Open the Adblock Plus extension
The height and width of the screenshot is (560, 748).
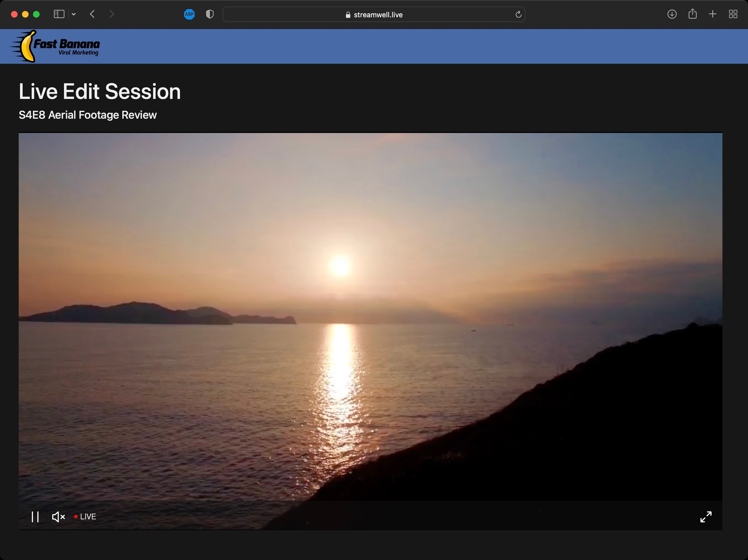coord(189,14)
